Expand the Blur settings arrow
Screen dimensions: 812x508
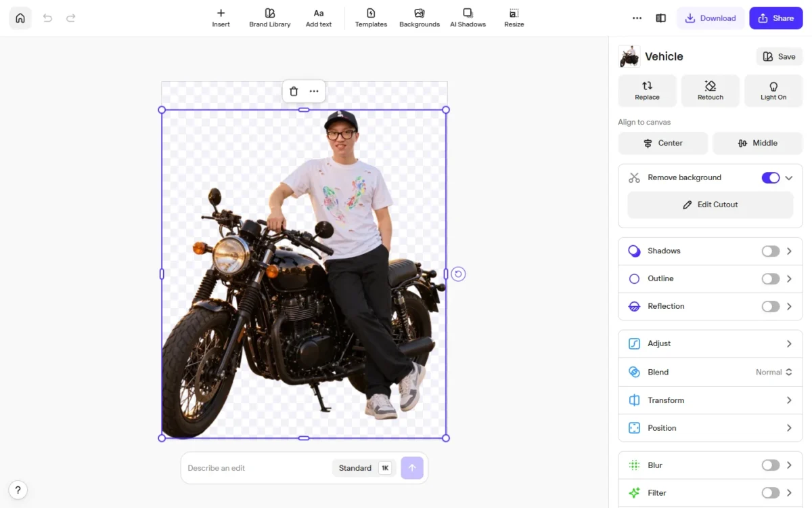(789, 465)
